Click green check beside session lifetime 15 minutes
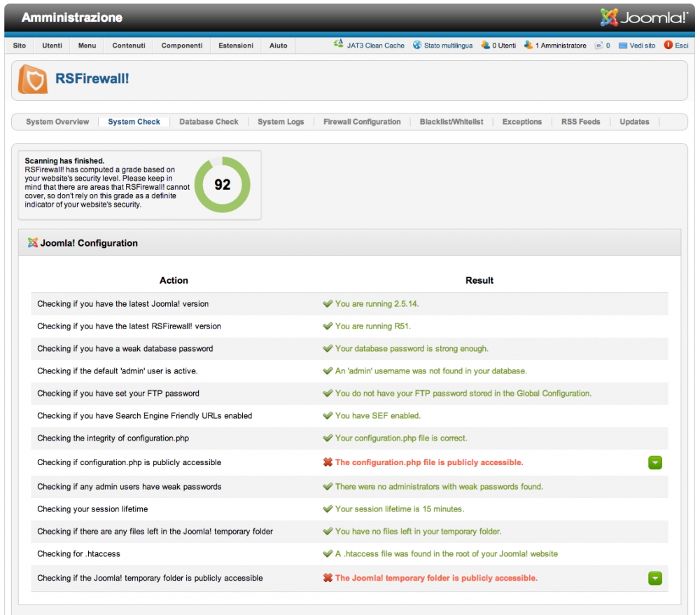This screenshot has width=700, height=615. click(x=328, y=509)
